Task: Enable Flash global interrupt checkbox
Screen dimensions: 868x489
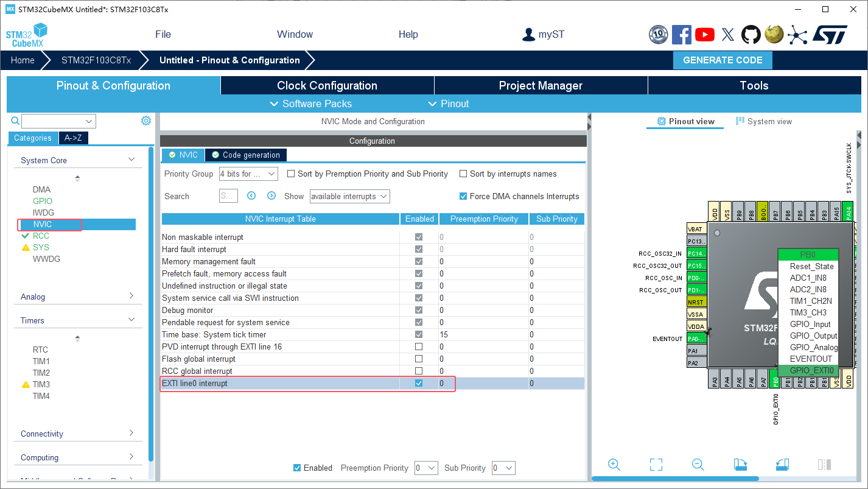Action: tap(418, 359)
